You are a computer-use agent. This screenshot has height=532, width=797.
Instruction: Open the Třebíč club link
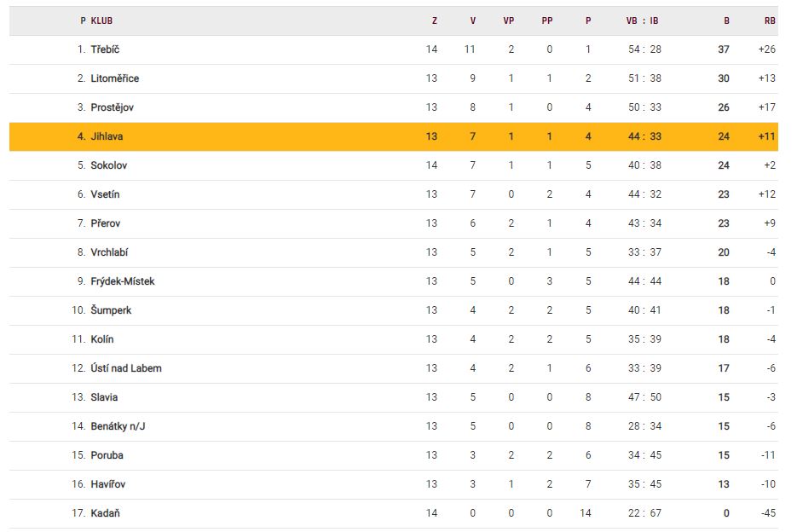[105, 49]
